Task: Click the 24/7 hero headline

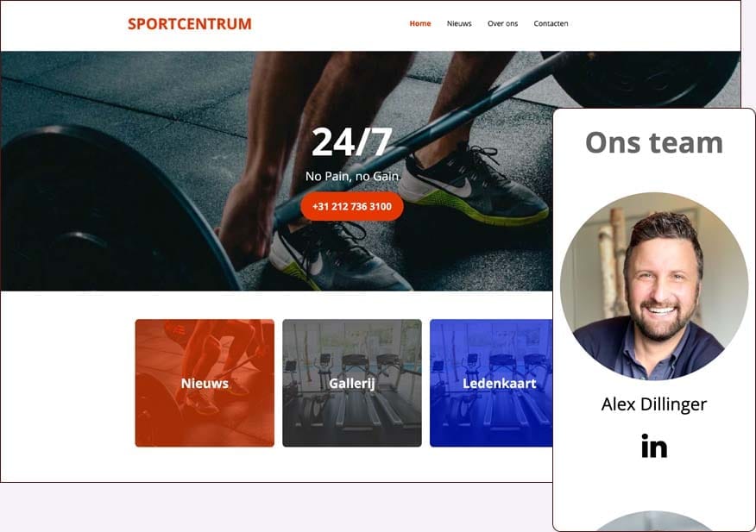Action: point(352,142)
